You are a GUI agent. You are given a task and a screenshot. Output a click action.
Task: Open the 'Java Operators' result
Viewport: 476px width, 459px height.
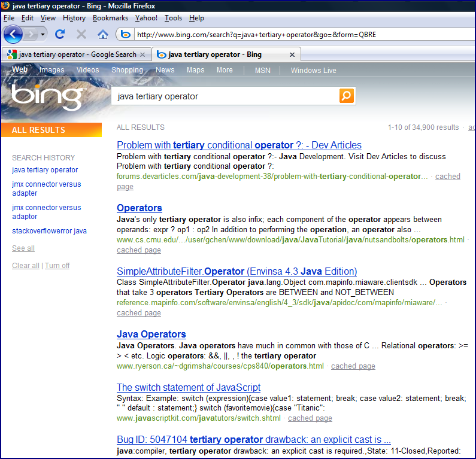coord(151,335)
